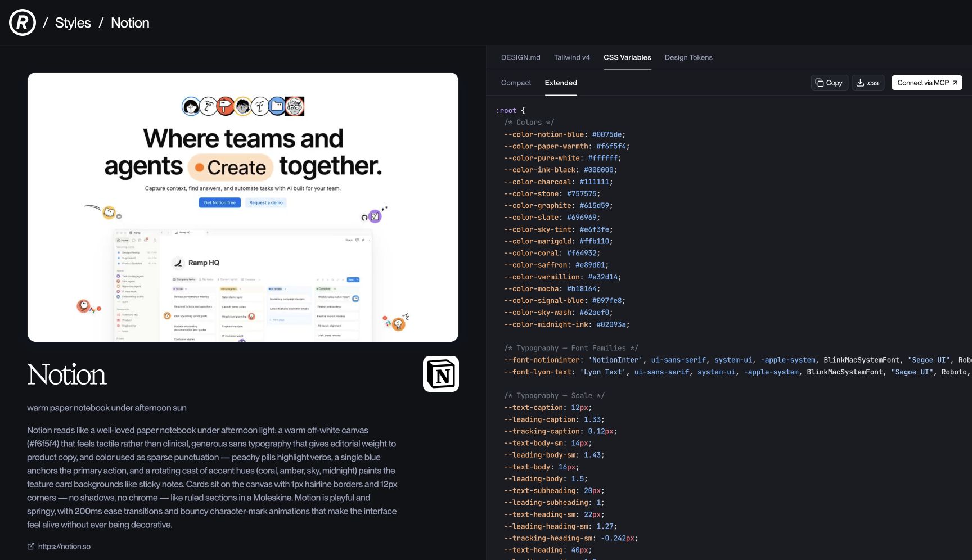Select the Notion breadcrumb item
This screenshot has height=560, width=972.
point(130,23)
